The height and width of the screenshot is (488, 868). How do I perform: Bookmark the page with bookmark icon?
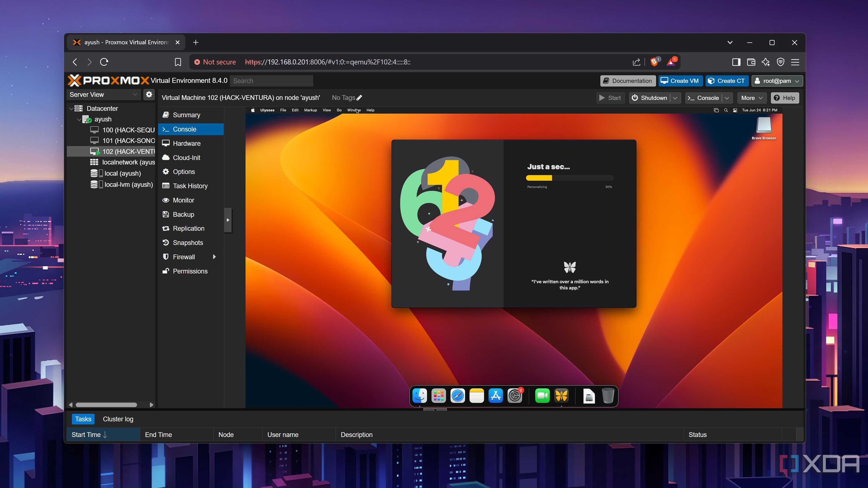(178, 62)
